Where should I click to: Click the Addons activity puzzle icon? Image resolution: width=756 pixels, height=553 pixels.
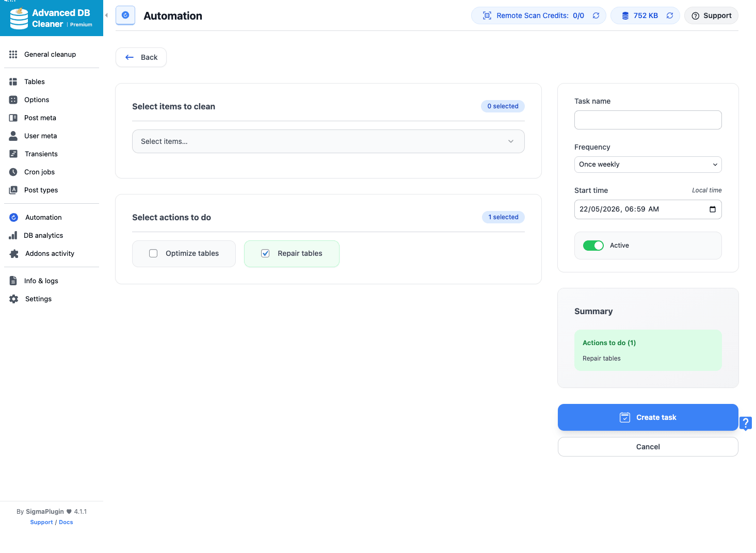click(14, 253)
